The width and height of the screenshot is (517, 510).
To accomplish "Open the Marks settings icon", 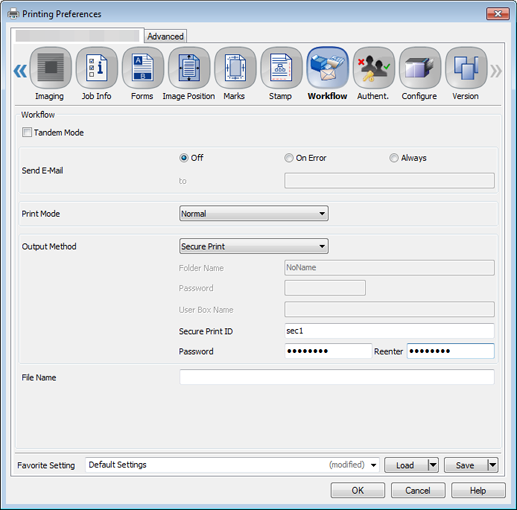I will click(x=235, y=68).
